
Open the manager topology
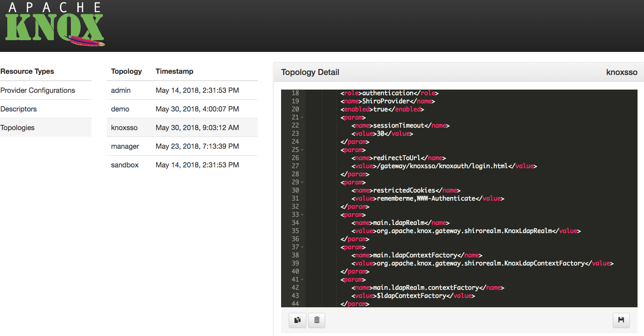pos(125,146)
